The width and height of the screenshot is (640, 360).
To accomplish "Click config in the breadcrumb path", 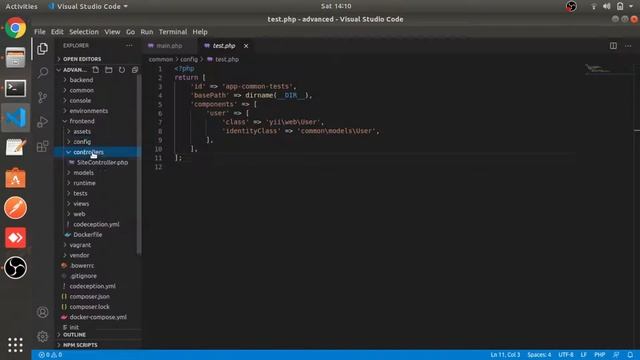I will pos(189,60).
